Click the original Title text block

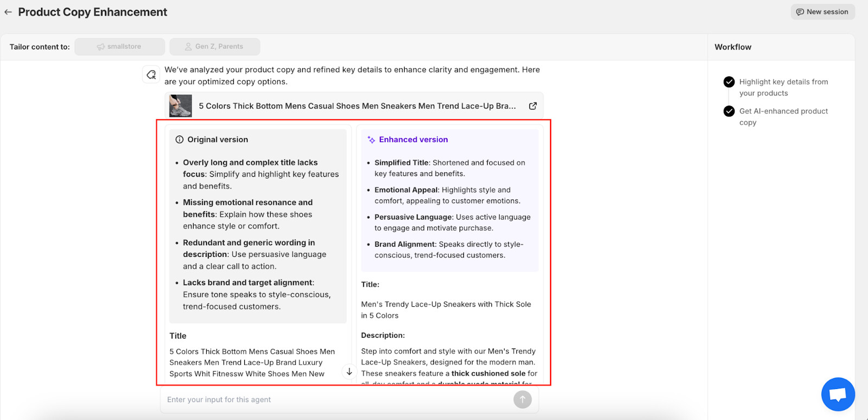tap(252, 363)
